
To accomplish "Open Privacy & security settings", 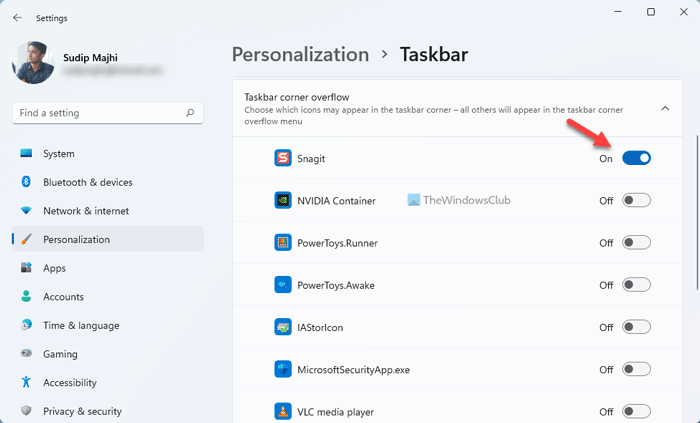I will pyautogui.click(x=108, y=411).
